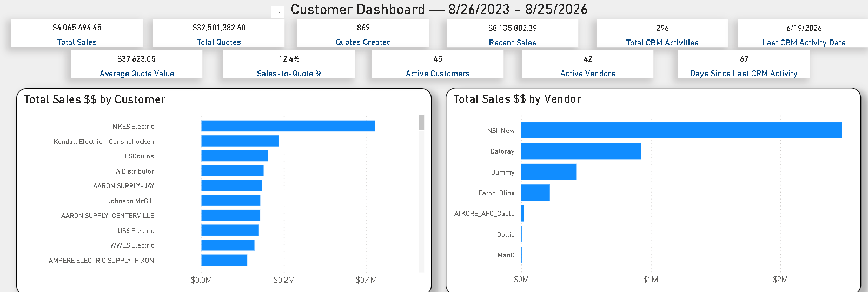The image size is (868, 292).
Task: Select the Quotes Created card
Action: [x=363, y=33]
